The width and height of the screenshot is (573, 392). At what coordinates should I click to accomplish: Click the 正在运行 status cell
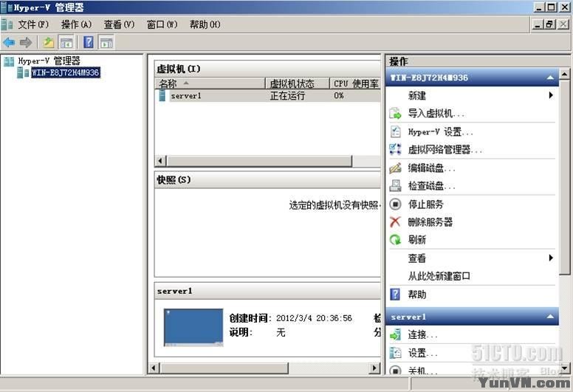(x=287, y=96)
